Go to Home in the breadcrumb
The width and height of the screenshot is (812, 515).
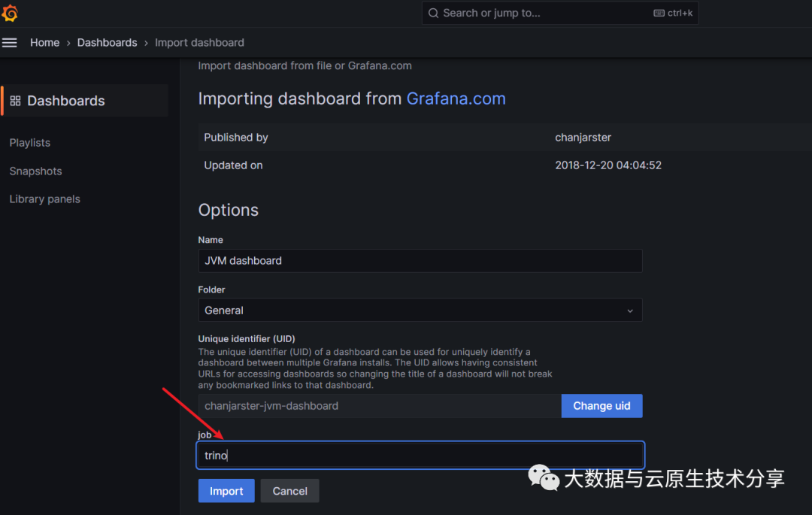point(44,42)
